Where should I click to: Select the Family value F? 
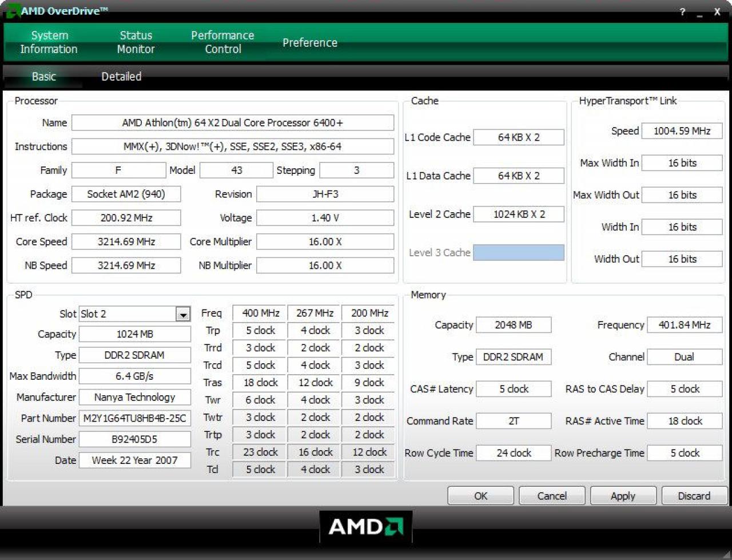[118, 170]
